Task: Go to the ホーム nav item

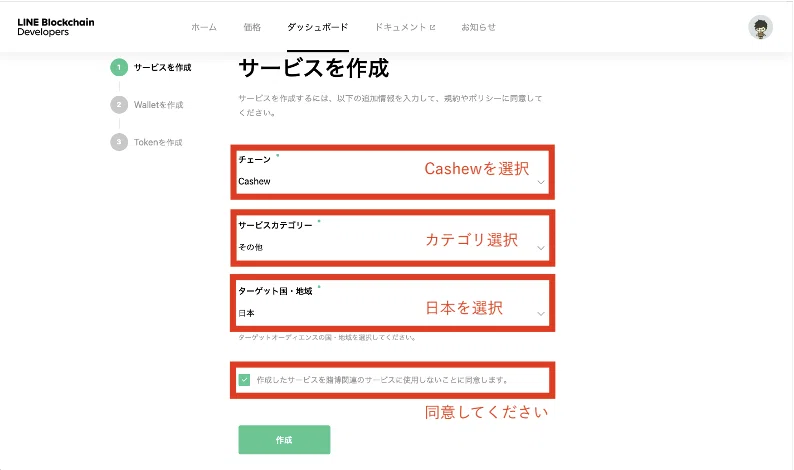Action: point(204,27)
